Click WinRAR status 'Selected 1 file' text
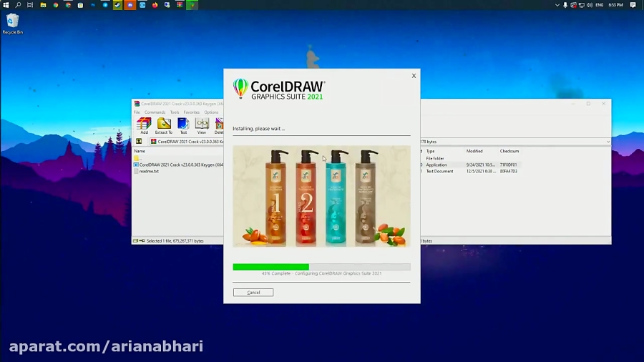 [x=175, y=241]
